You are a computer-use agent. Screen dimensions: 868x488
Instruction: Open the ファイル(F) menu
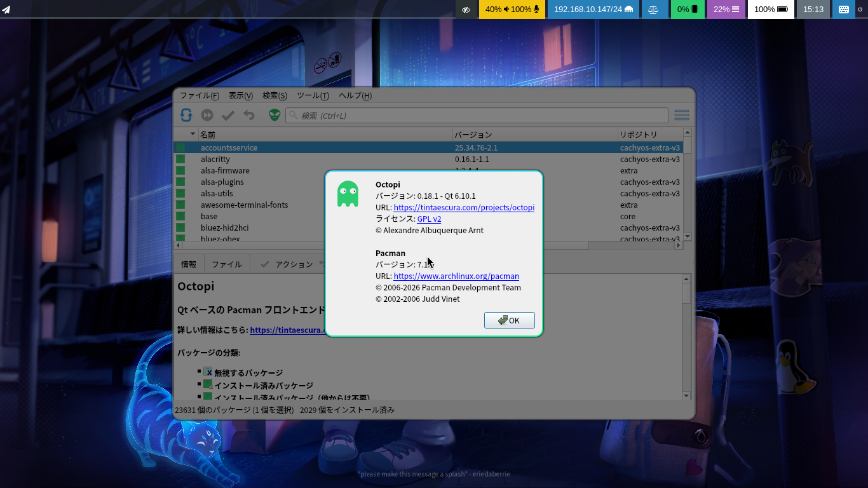tap(200, 96)
